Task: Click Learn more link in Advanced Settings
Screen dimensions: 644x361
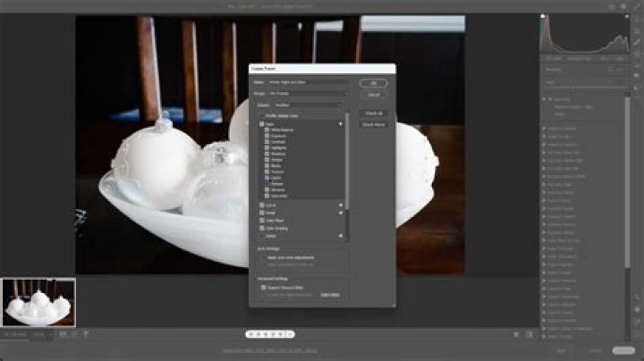Action: [x=330, y=295]
